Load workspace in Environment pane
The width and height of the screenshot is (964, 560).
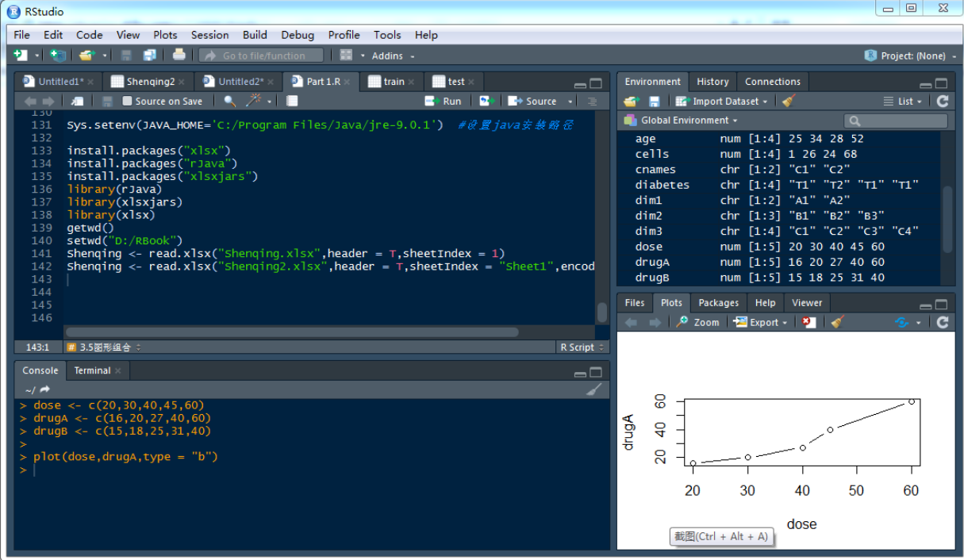[631, 101]
